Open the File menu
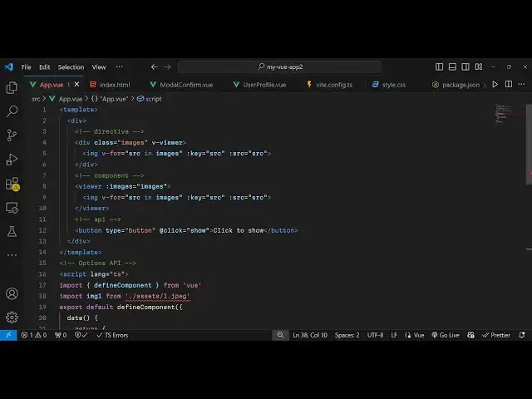Image resolution: width=532 pixels, height=399 pixels. pyautogui.click(x=26, y=66)
